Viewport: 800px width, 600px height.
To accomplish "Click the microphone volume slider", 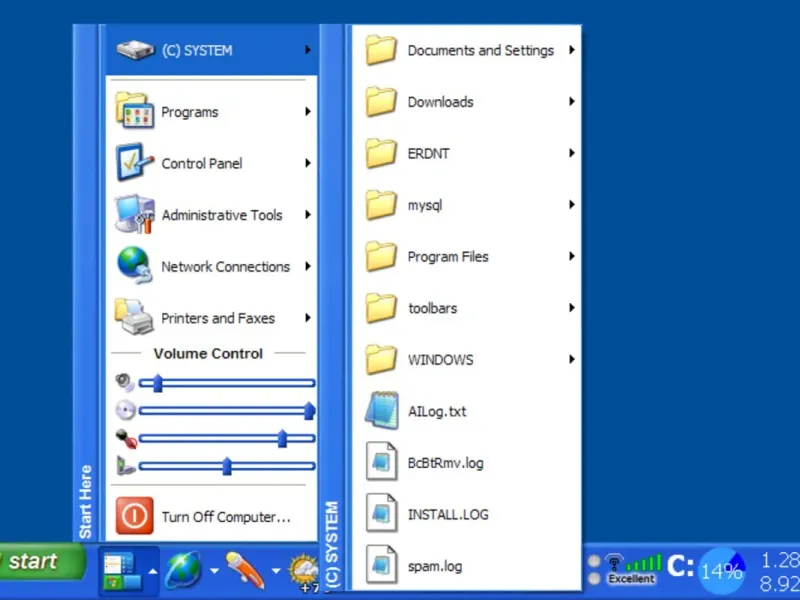I will click(227, 438).
